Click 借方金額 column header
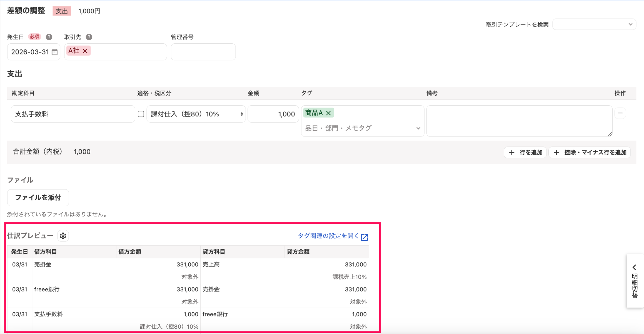The height and width of the screenshot is (334, 644). coord(130,252)
